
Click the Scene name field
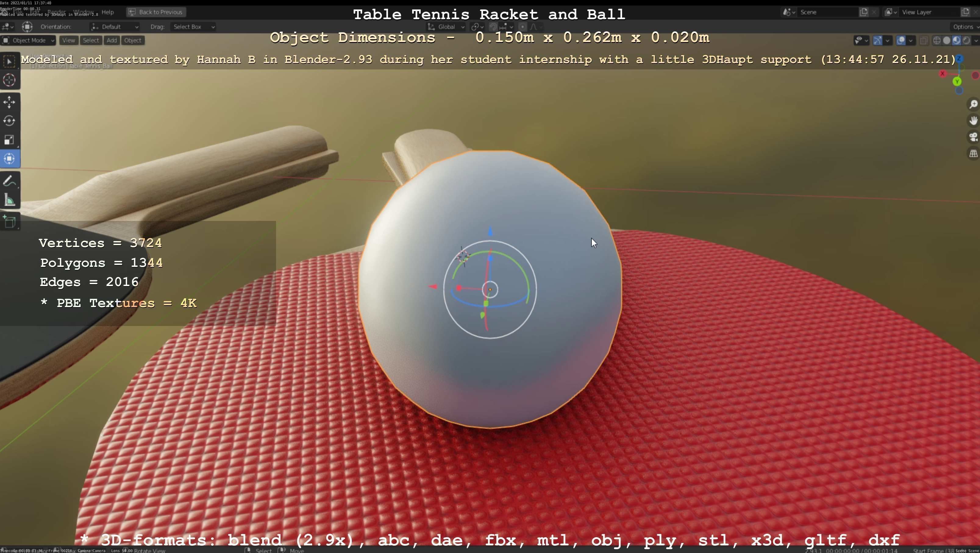(x=828, y=12)
